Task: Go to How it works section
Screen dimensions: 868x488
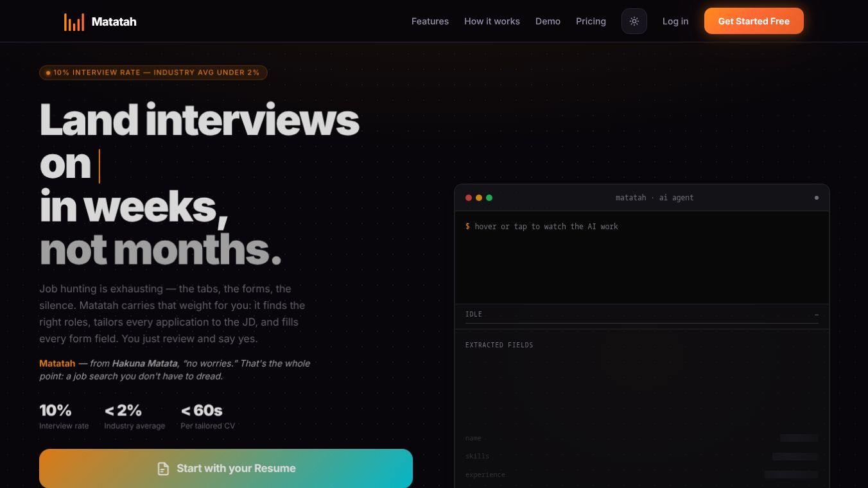Action: tap(492, 21)
